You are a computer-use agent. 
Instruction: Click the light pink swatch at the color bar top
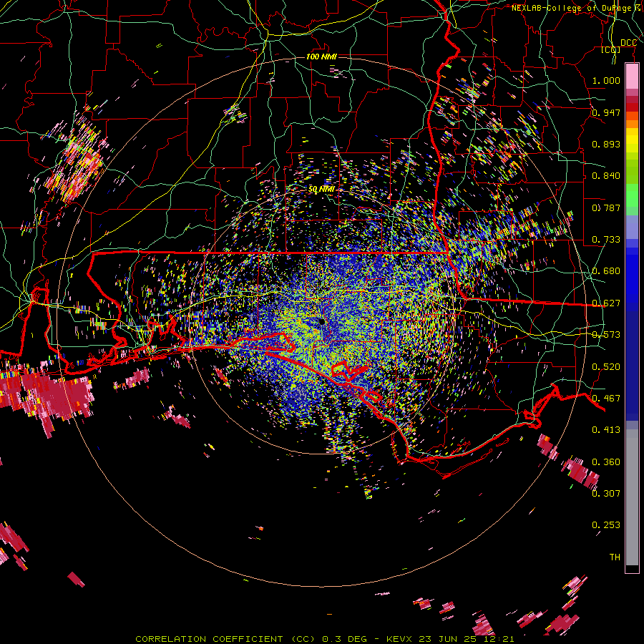632,76
